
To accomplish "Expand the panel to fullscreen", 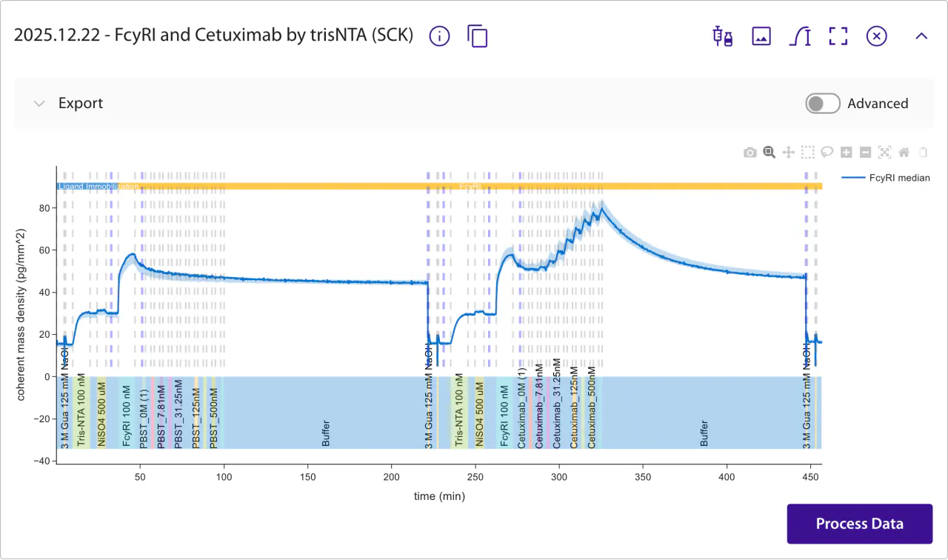I will (x=838, y=36).
